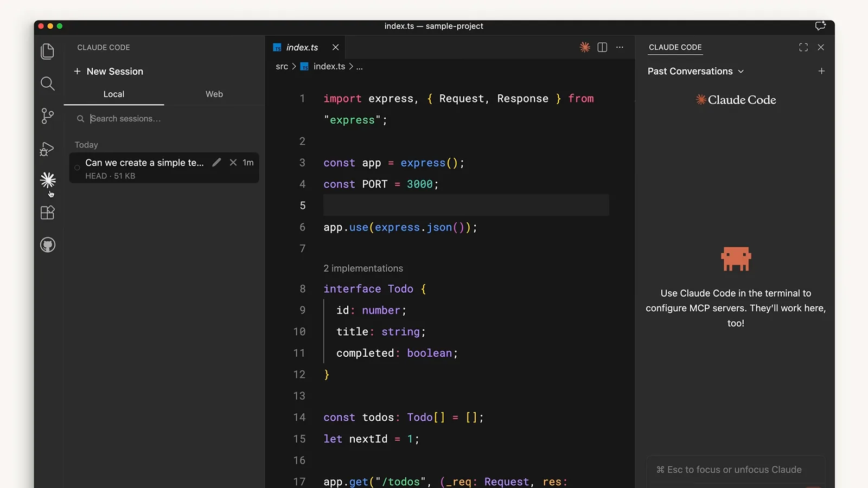Maximize the Claude Code panel with the fullscreen icon
Screen dimensions: 868x488
[x=803, y=47]
